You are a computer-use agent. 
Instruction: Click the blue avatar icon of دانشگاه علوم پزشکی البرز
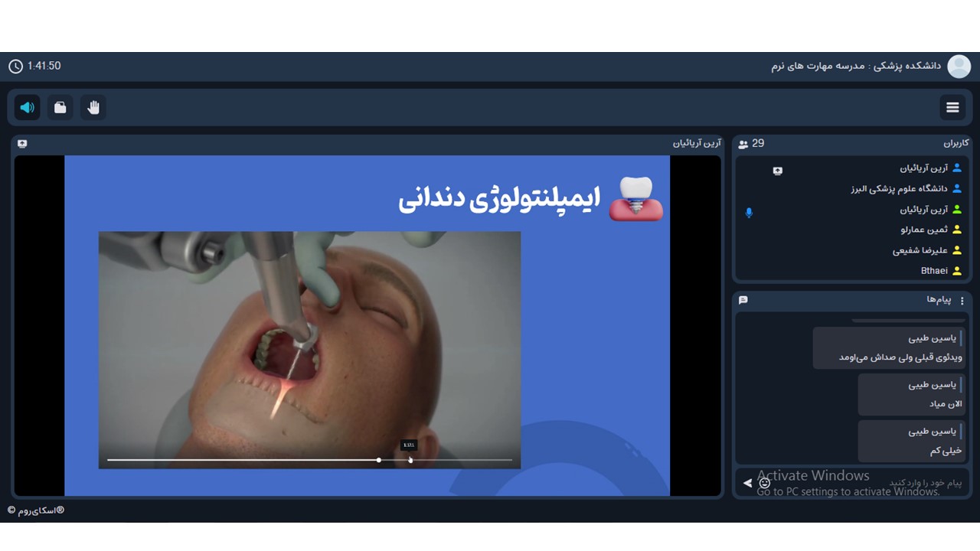click(957, 189)
